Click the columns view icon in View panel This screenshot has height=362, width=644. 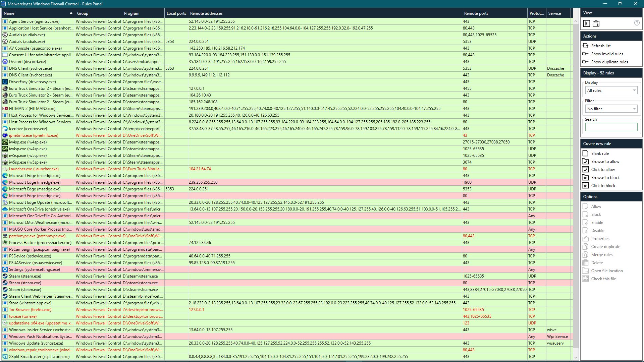pyautogui.click(x=586, y=23)
